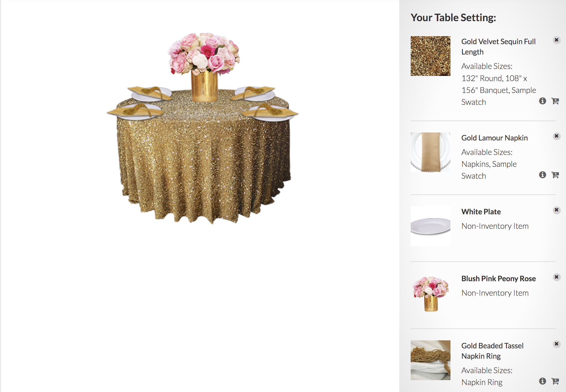This screenshot has width=566, height=392.
Task: Remove Blush Pink Peony Rose item
Action: (556, 277)
